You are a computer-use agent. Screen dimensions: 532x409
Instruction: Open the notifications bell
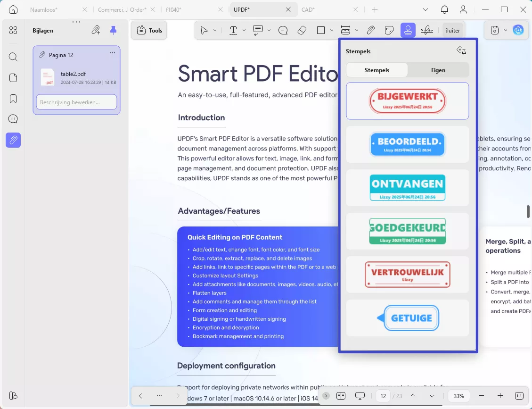point(444,9)
